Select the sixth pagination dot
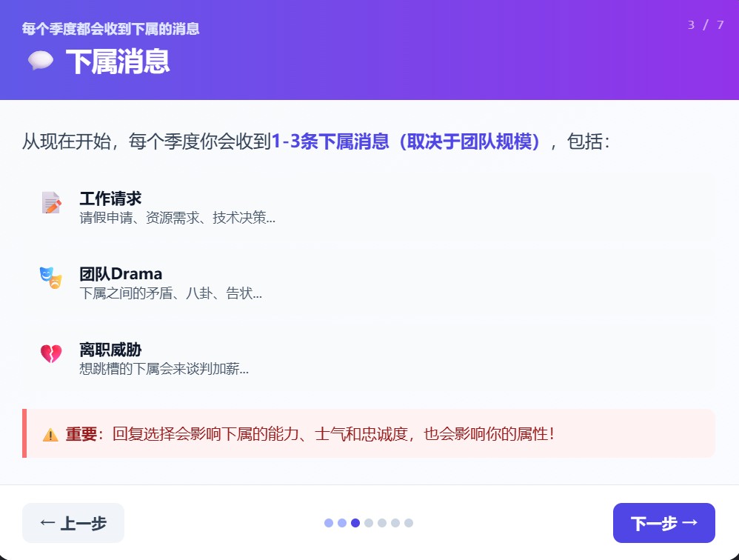This screenshot has width=739, height=560. point(395,523)
